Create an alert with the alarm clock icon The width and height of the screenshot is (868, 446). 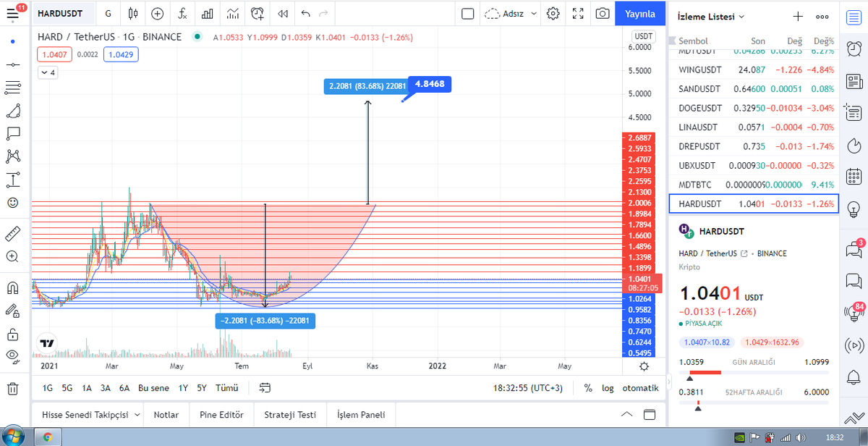tap(258, 14)
